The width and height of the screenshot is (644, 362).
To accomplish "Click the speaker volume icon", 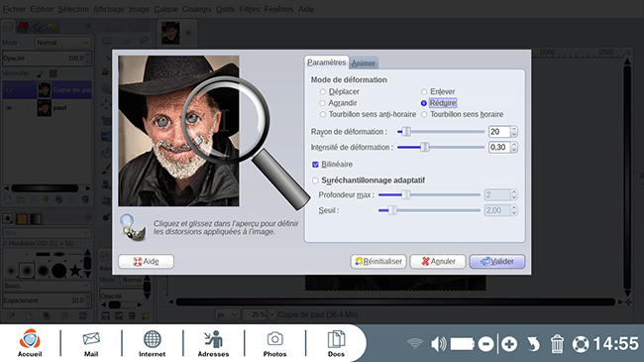I will pos(438,344).
